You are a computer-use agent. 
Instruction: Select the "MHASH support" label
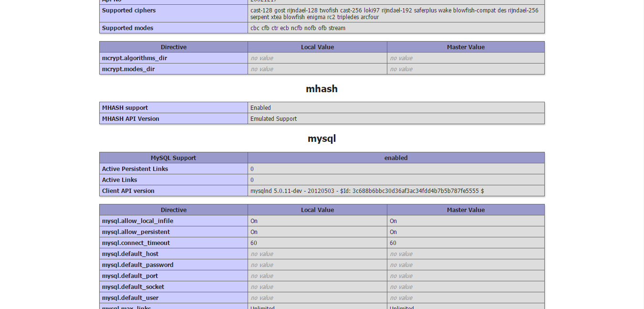click(125, 107)
